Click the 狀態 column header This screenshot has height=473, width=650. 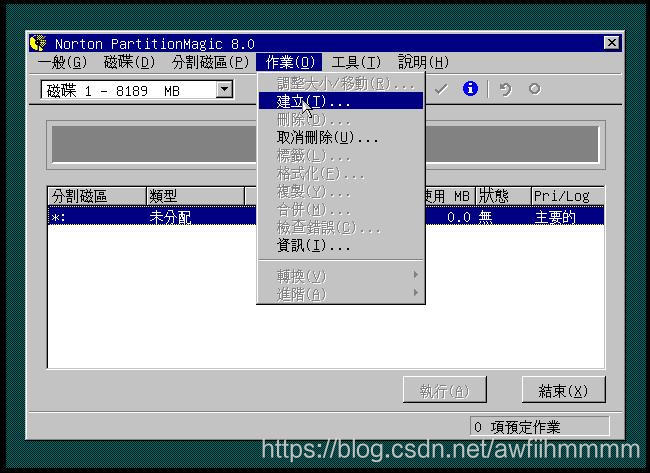click(x=503, y=196)
